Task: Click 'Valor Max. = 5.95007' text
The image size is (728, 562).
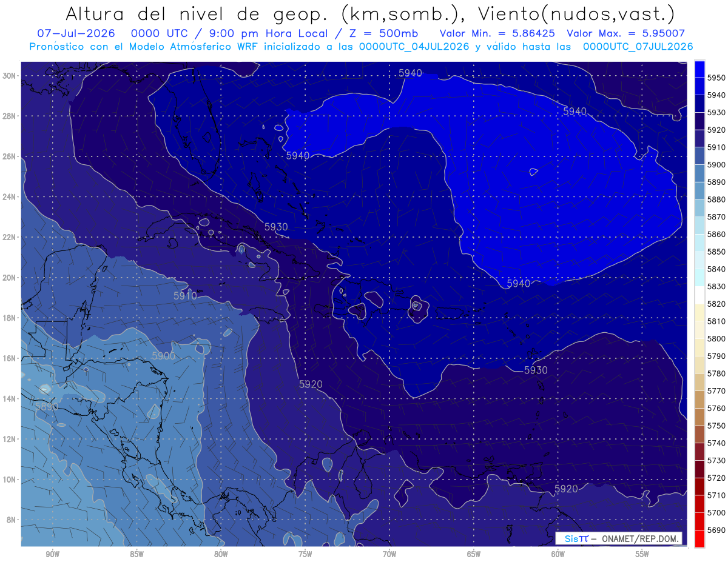Action: click(625, 33)
